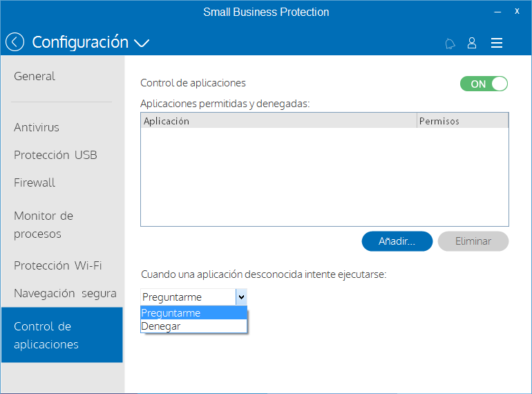Collapse the unknown application action combo box
The width and height of the screenshot is (532, 394).
click(x=241, y=297)
